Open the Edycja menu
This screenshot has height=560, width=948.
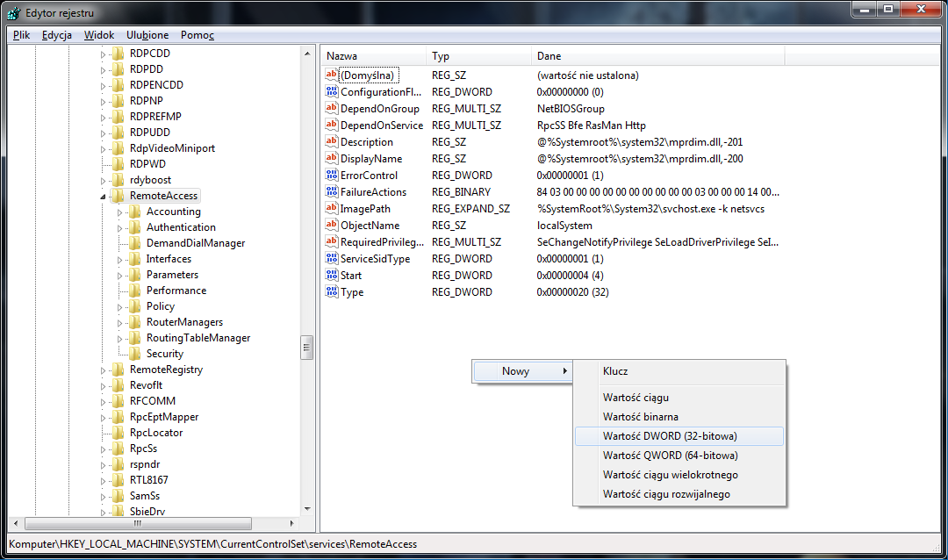pos(57,35)
